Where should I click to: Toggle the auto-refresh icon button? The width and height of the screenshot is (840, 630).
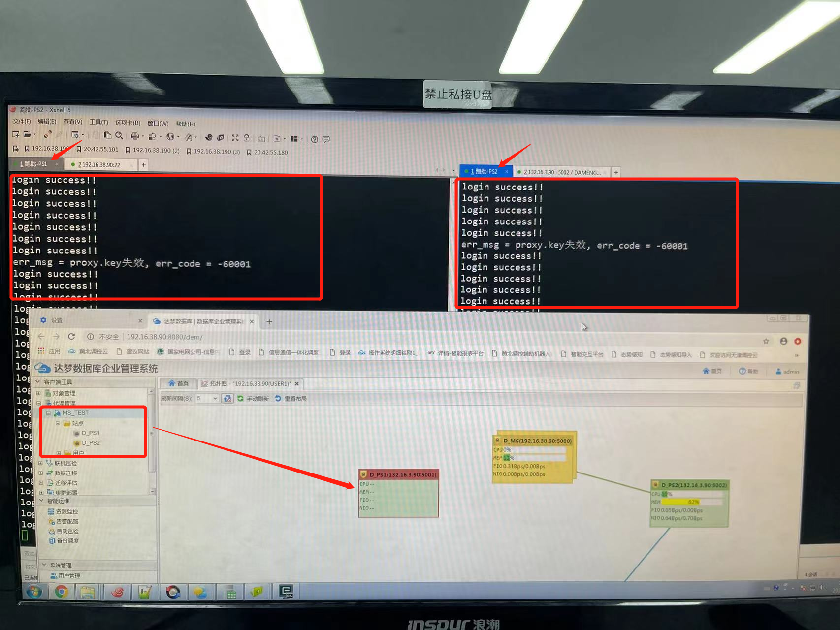click(227, 398)
